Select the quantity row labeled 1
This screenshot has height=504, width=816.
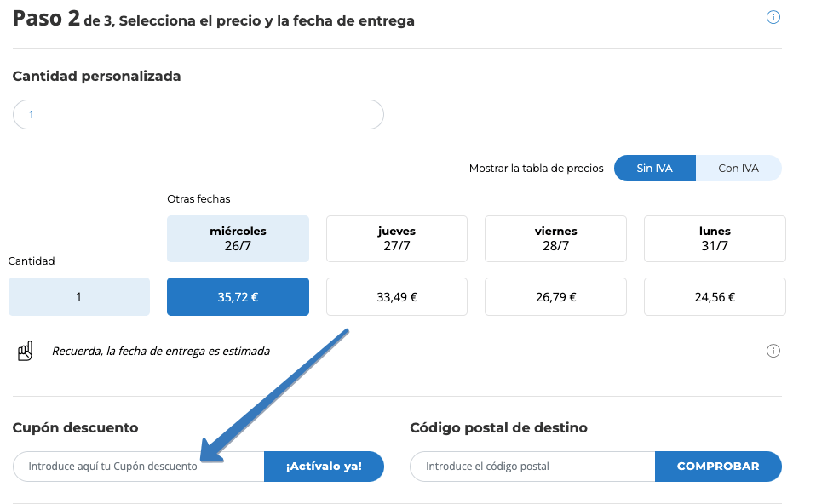[x=79, y=296]
